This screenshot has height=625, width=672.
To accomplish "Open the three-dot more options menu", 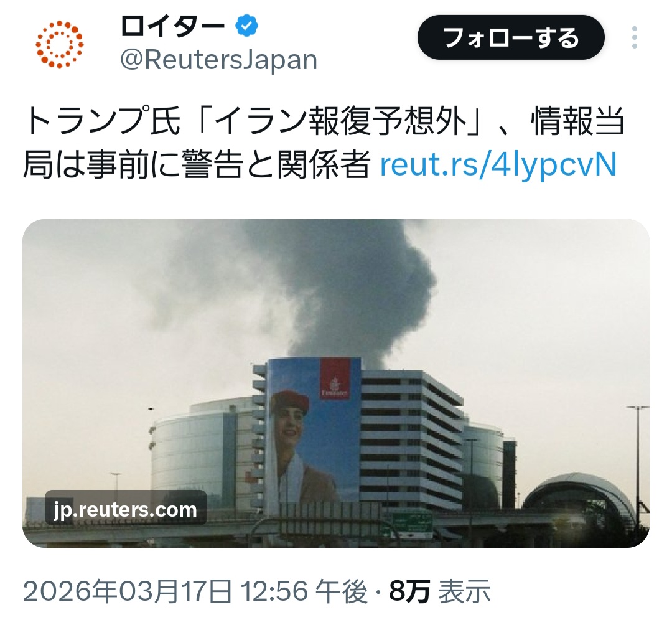I will coord(634,37).
